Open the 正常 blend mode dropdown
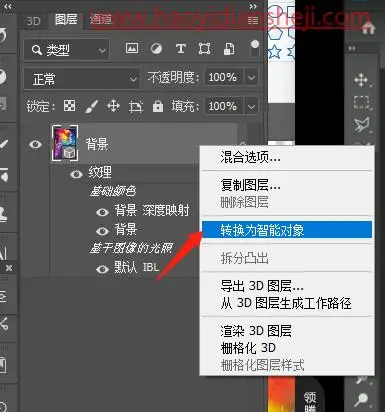Image resolution: width=385 pixels, height=412 pixels. click(x=81, y=79)
